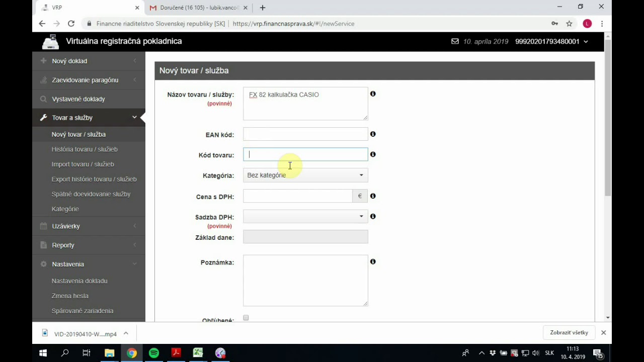Viewport: 644px width, 362px height.
Task: Click the Virtuálna registračná pokladnica title
Action: pos(124,41)
